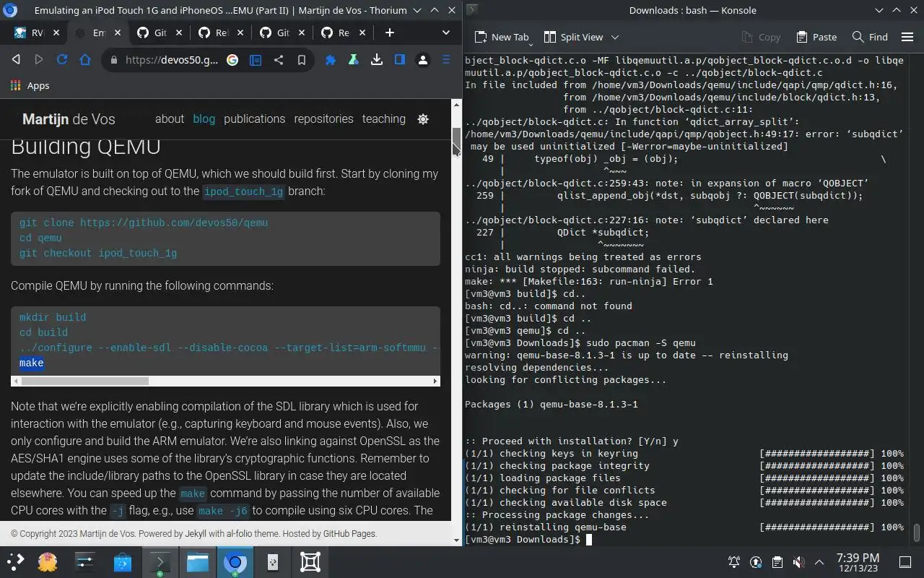The width and height of the screenshot is (924, 578).
Task: Bookmark this page
Action: point(302,60)
